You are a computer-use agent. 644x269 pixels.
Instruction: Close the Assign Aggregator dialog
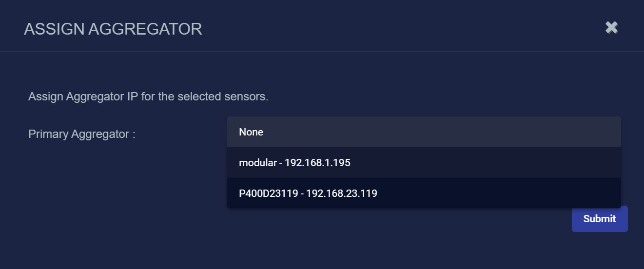(611, 28)
